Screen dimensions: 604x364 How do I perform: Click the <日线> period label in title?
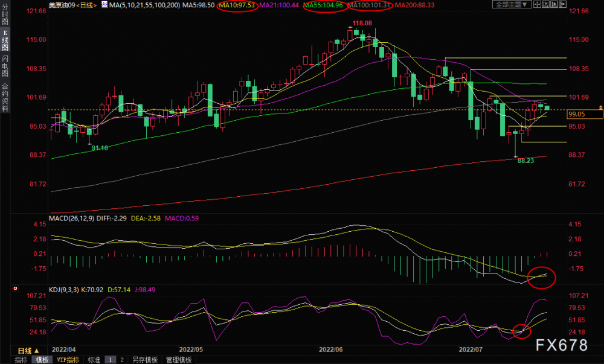click(x=86, y=5)
